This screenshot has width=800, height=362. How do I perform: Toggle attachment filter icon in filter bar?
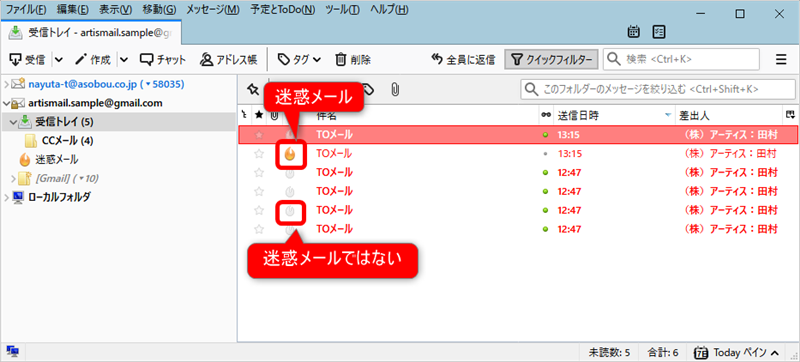[394, 90]
